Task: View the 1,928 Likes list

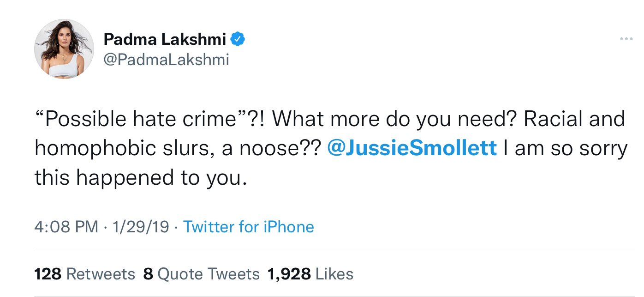Action: pos(310,274)
